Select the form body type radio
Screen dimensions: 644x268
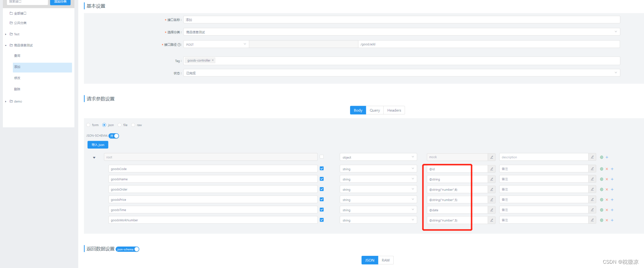tap(88, 125)
